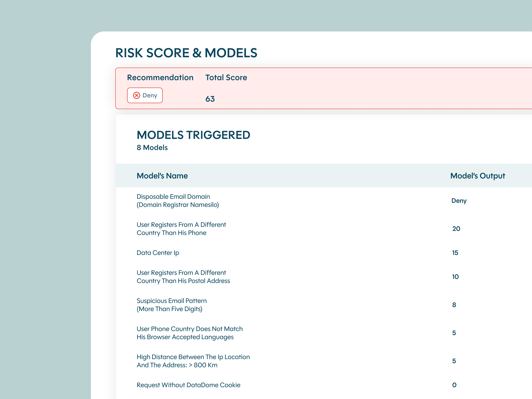Select the Total Score value 63

tap(210, 99)
